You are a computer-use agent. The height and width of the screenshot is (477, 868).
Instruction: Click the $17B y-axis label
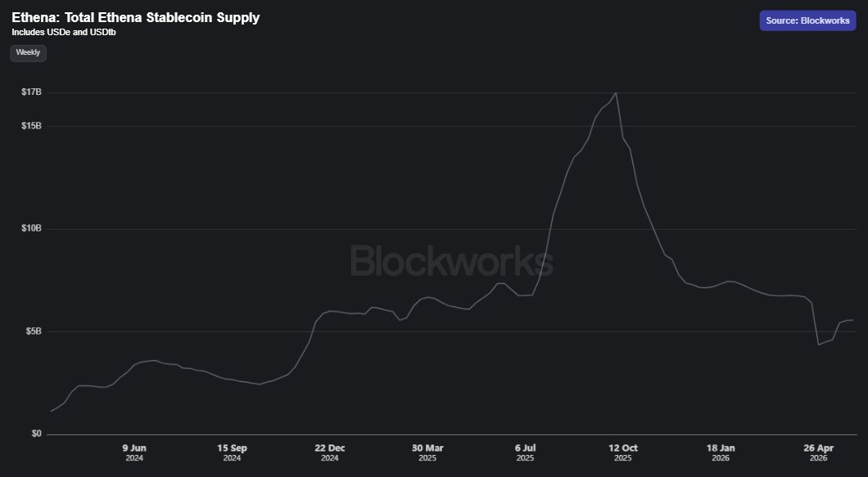pos(31,92)
